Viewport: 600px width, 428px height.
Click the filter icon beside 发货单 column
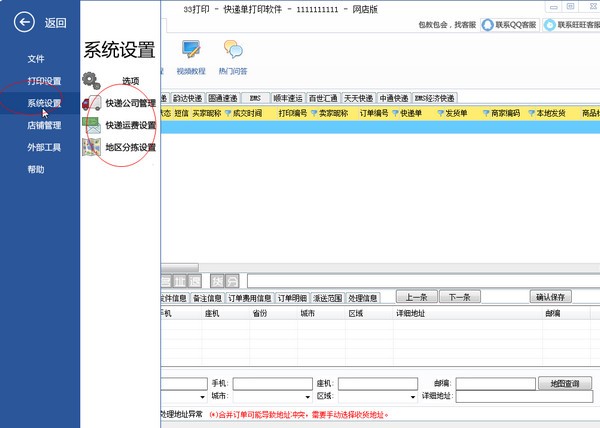tap(440, 113)
